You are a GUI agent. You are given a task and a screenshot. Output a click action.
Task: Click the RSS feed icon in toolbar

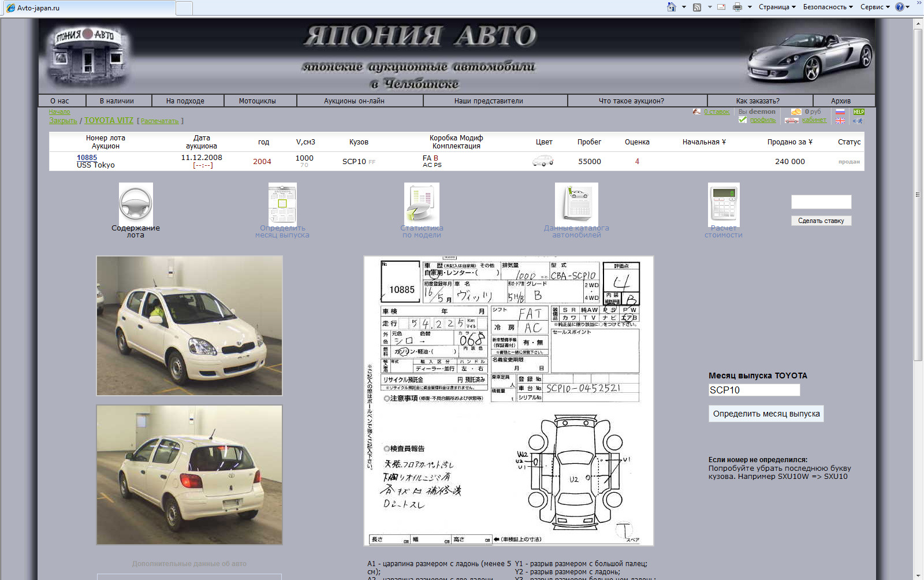pyautogui.click(x=698, y=7)
